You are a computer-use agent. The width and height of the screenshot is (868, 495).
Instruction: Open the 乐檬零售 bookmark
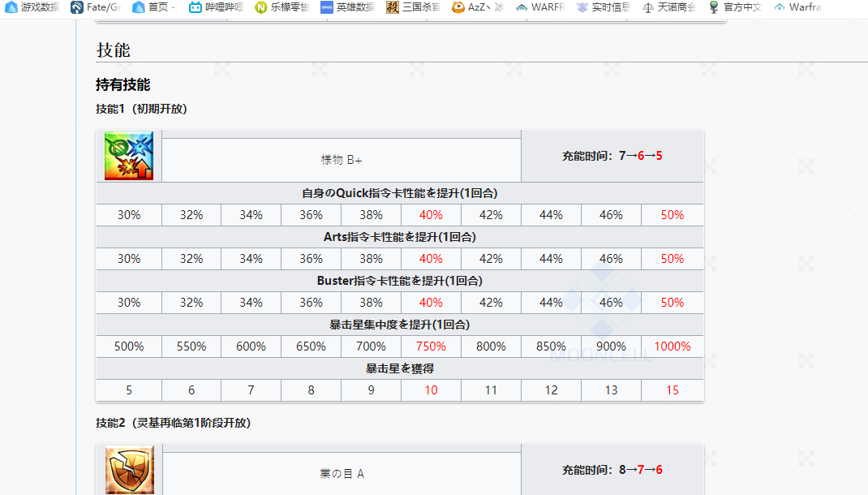281,7
